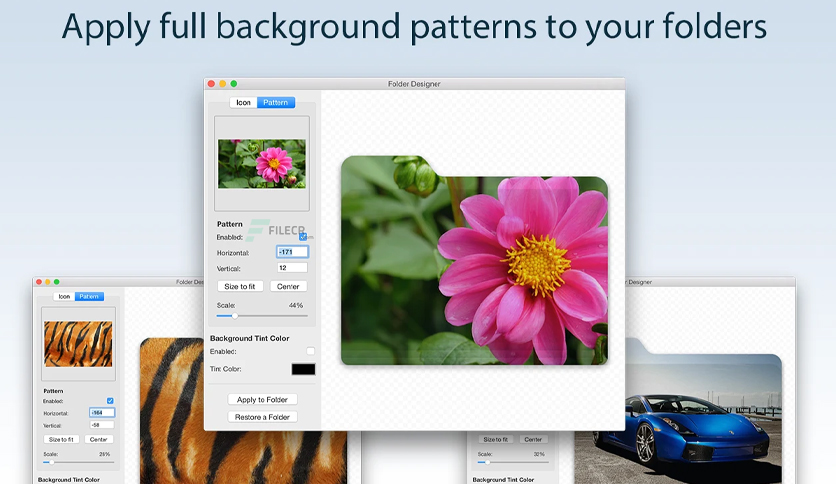Click the Restore a Folder button
Image resolution: width=836 pixels, height=484 pixels.
(262, 417)
